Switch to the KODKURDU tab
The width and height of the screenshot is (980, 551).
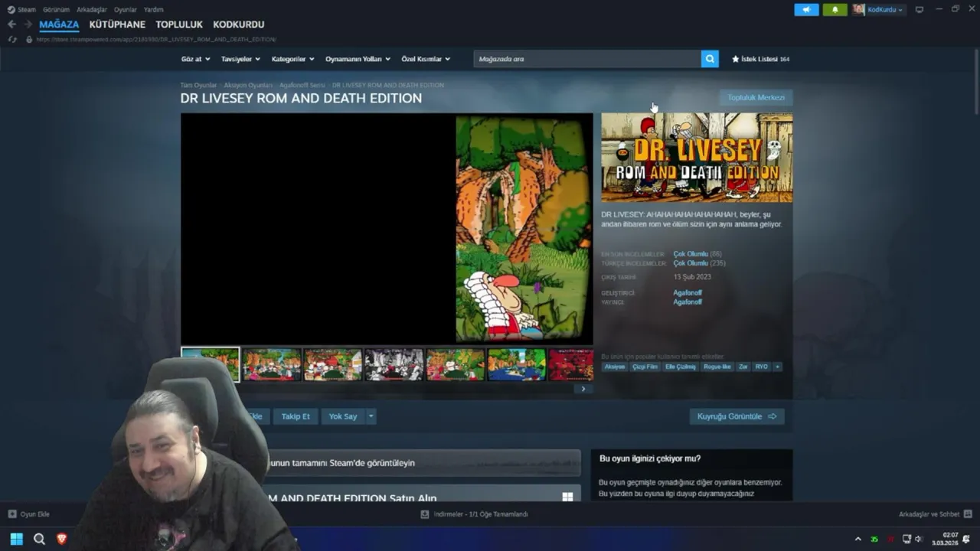point(239,24)
